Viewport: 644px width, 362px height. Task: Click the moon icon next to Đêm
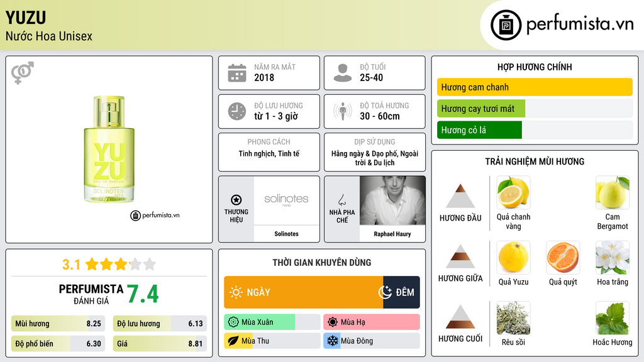(385, 292)
